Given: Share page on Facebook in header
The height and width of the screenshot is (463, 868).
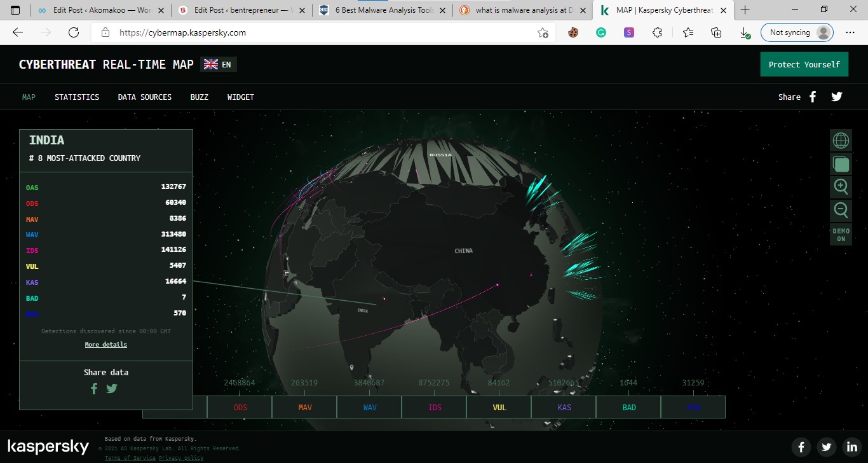Looking at the screenshot, I should 813,97.
